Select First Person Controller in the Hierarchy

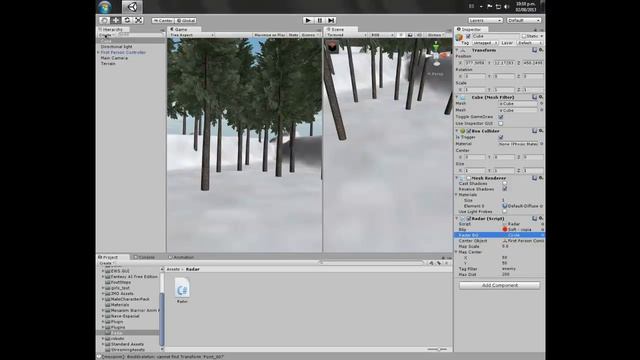tap(123, 52)
